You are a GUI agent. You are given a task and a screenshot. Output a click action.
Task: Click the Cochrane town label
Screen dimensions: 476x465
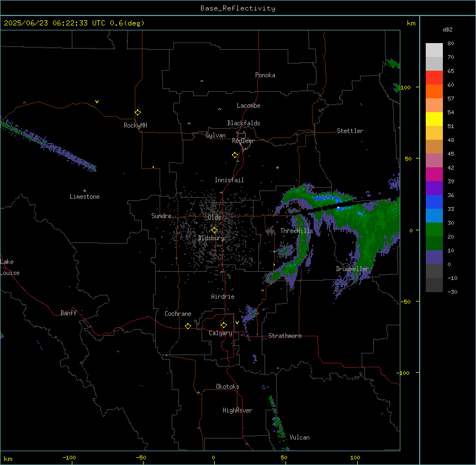178,314
